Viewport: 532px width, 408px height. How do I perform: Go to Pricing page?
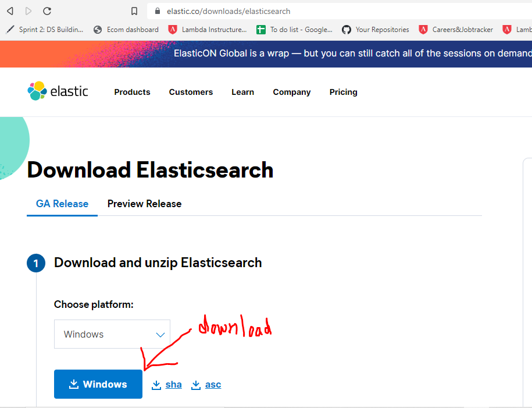click(344, 92)
